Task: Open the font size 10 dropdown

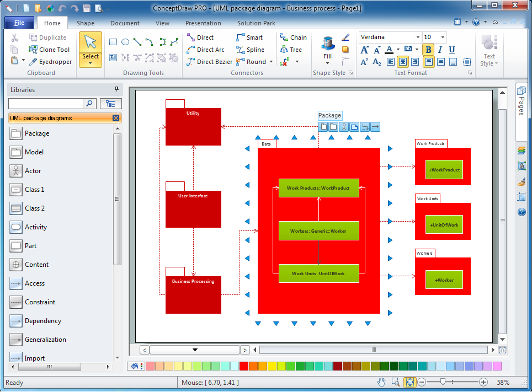Action: coord(443,37)
